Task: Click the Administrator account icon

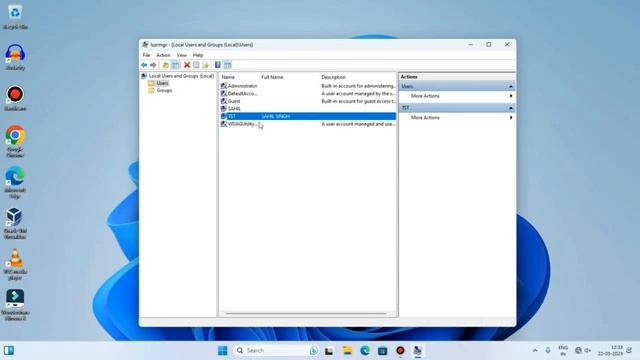Action: [224, 86]
